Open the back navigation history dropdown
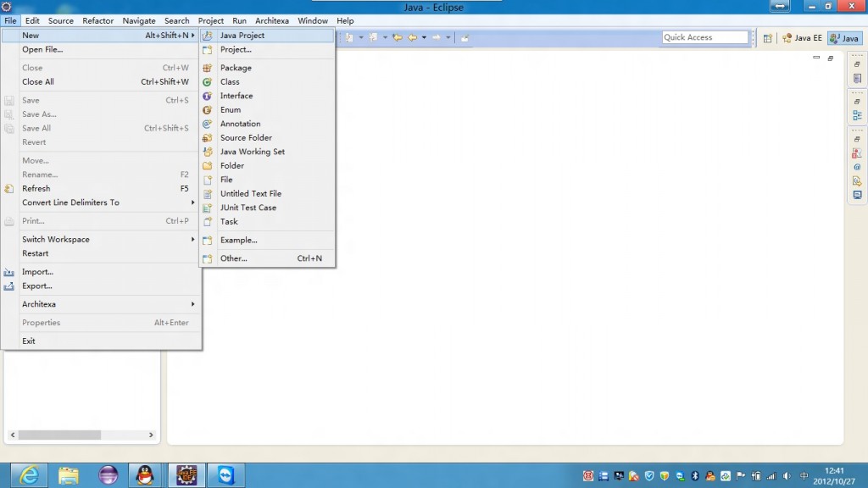Screen dimensions: 868x488 (424, 37)
